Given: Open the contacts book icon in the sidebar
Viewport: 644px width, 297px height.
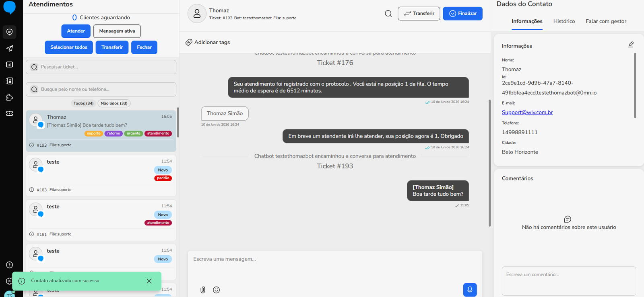Looking at the screenshot, I should (9, 81).
